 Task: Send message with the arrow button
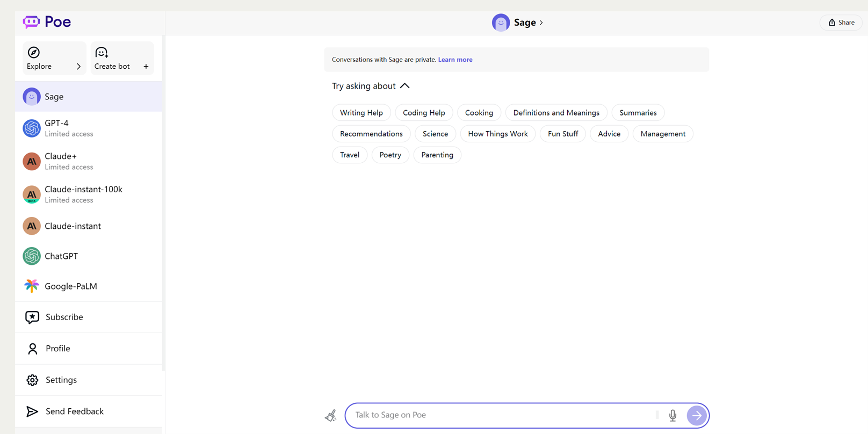(x=697, y=415)
